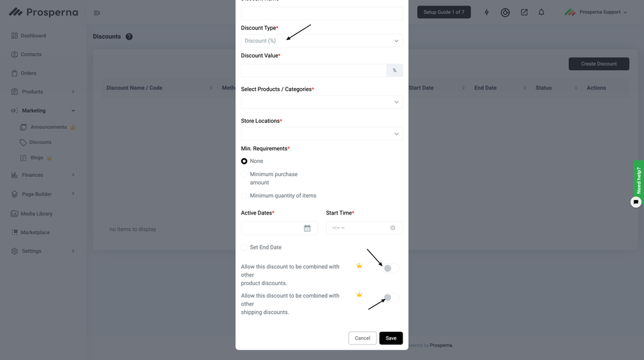Open notifications bell icon

pos(542,13)
